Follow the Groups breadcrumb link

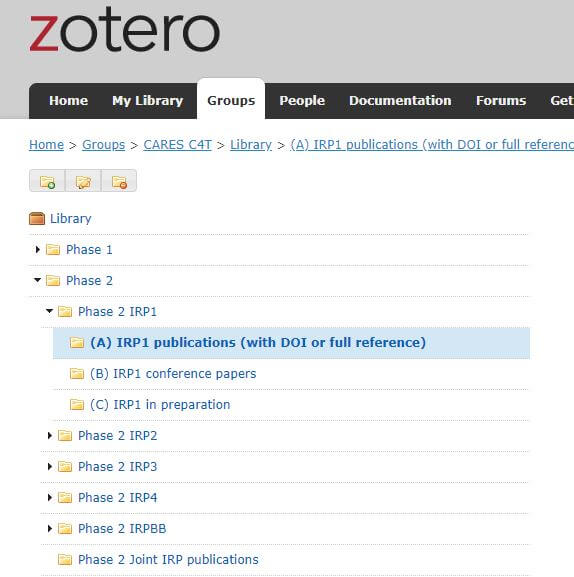[103, 145]
